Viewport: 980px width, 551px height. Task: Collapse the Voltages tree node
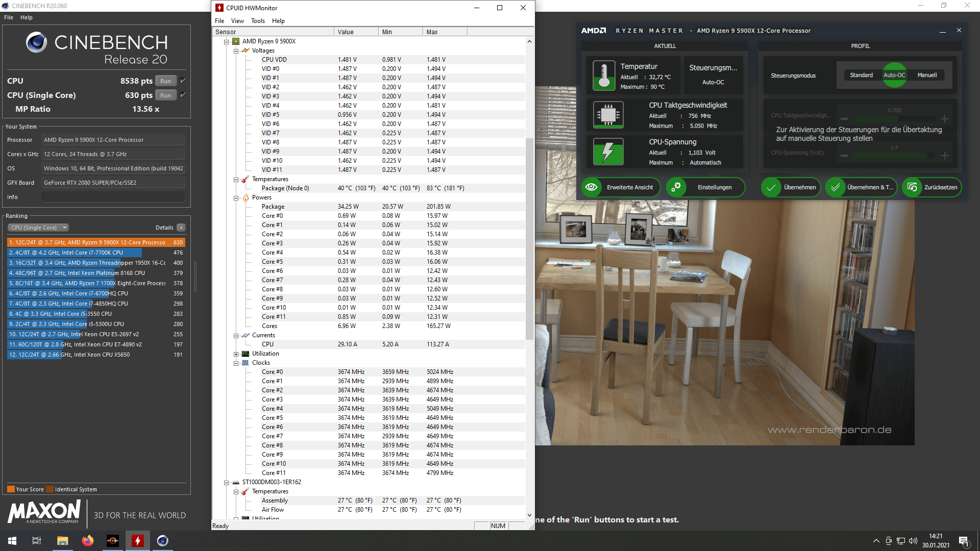[236, 51]
